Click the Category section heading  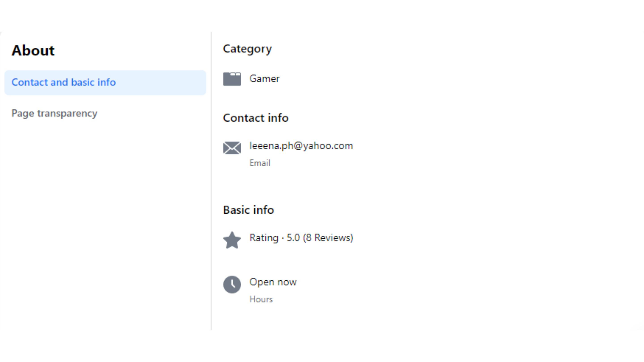click(247, 49)
